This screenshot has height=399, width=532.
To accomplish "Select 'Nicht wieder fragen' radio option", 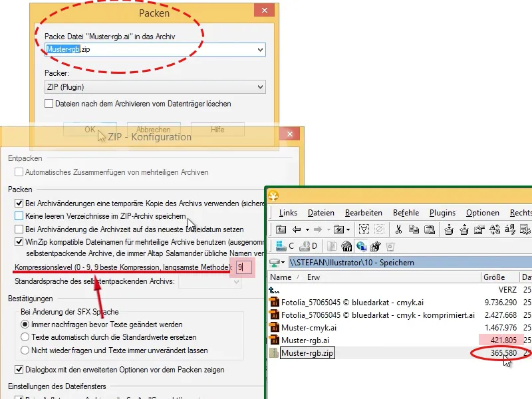I will [x=25, y=350].
